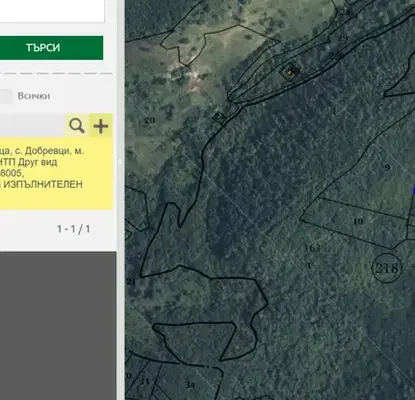This screenshot has width=415, height=400.
Task: Click the magnifier icon in the results filter
Action: point(77,126)
